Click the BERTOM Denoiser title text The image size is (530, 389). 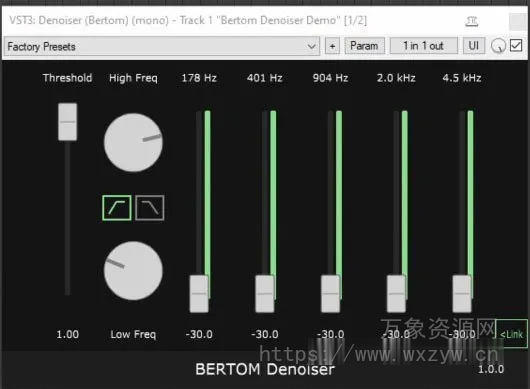click(x=265, y=369)
